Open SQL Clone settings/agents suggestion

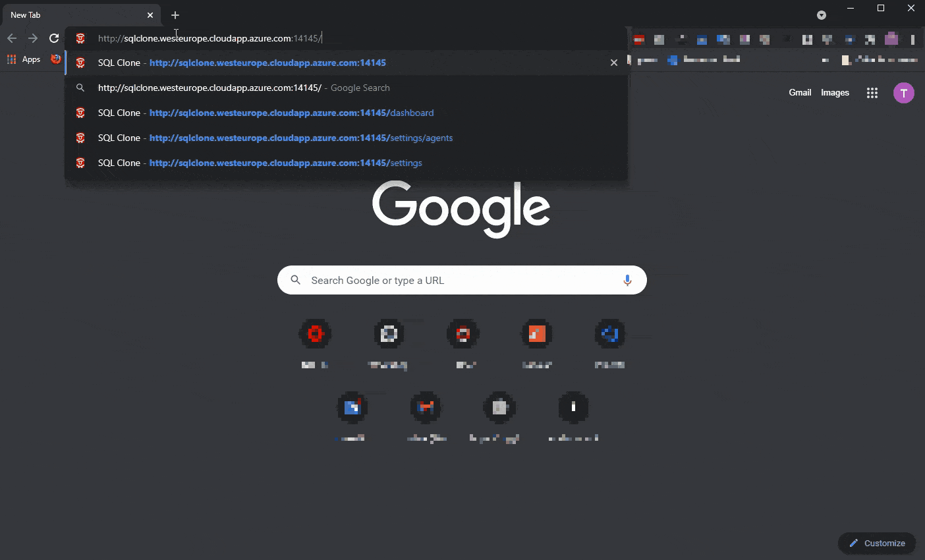pyautogui.click(x=346, y=138)
